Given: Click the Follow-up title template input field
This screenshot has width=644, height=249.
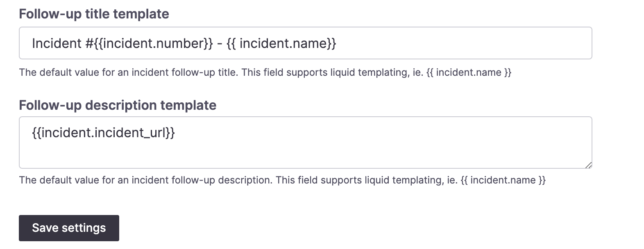Looking at the screenshot, I should [x=305, y=43].
